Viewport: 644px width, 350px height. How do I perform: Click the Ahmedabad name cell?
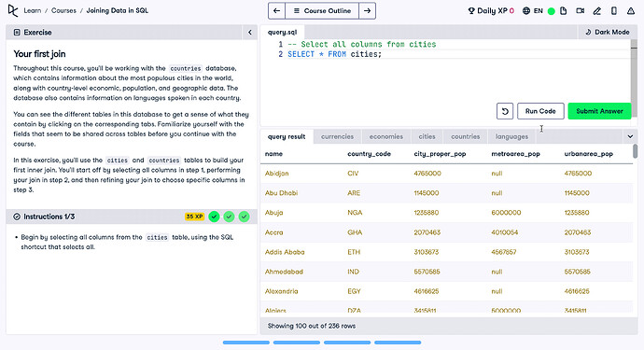coord(284,272)
